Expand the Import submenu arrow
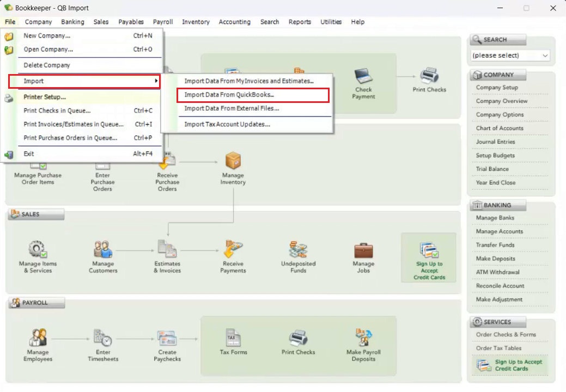Screen dimensions: 566x392 point(156,81)
